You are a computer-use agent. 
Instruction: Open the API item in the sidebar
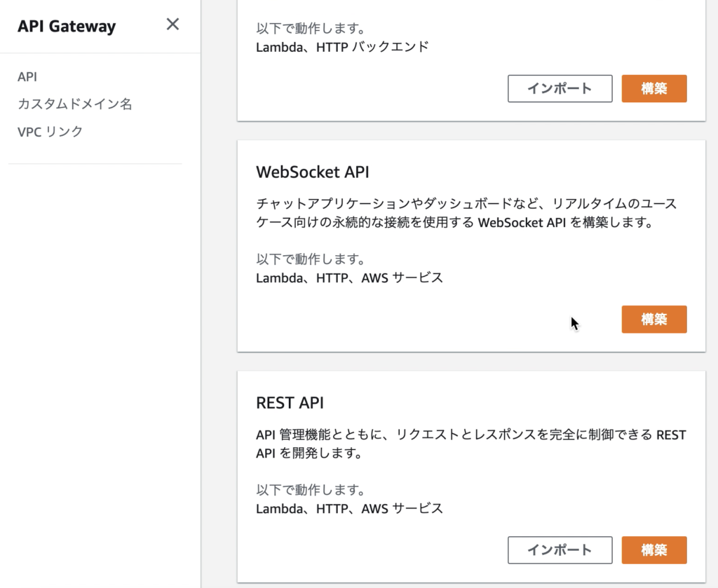tap(27, 77)
